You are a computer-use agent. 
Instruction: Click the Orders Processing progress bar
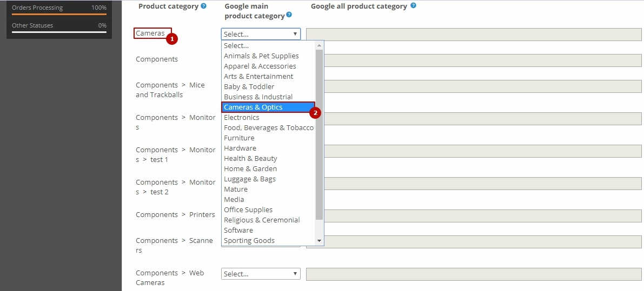click(x=59, y=14)
